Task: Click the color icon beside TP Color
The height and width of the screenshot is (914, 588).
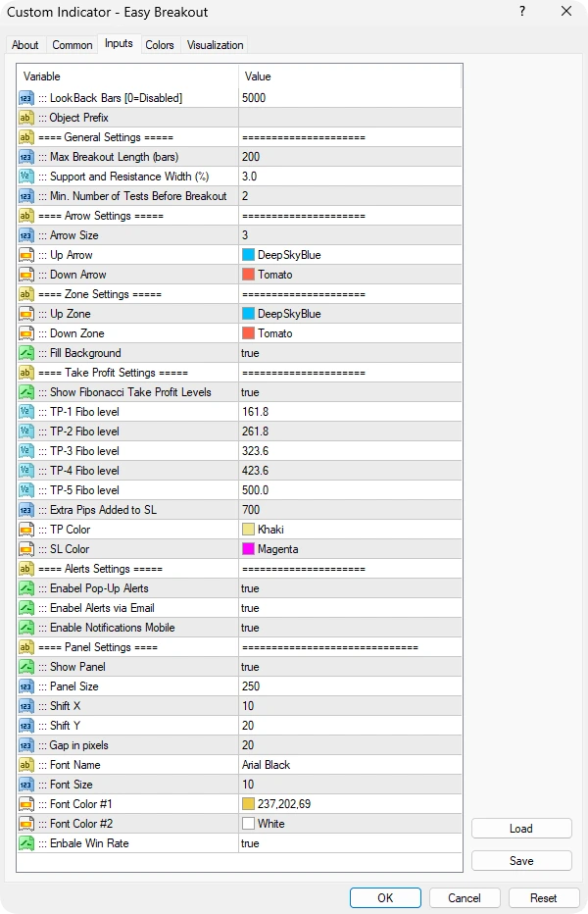Action: pos(26,530)
